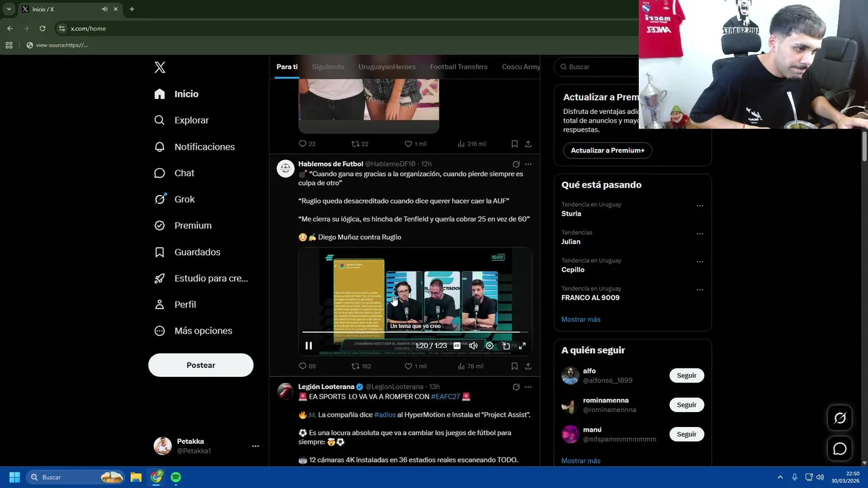868x488 pixels.
Task: Open more options for Julian trend
Action: pos(700,234)
